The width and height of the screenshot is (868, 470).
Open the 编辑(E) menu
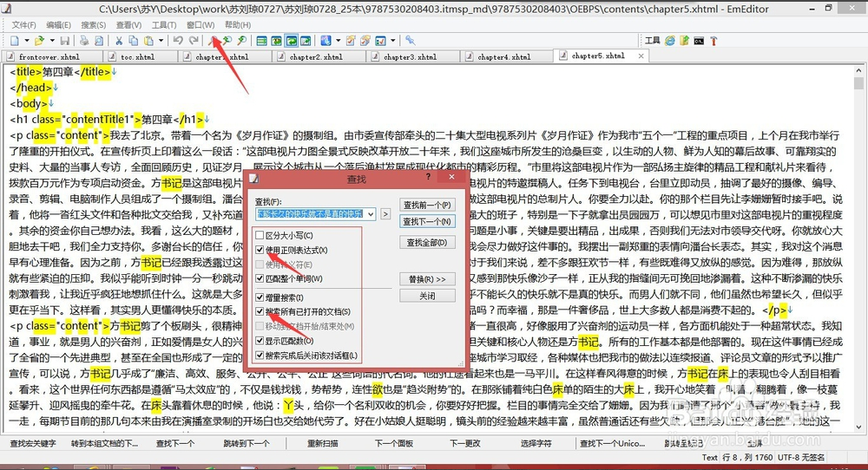pos(58,25)
